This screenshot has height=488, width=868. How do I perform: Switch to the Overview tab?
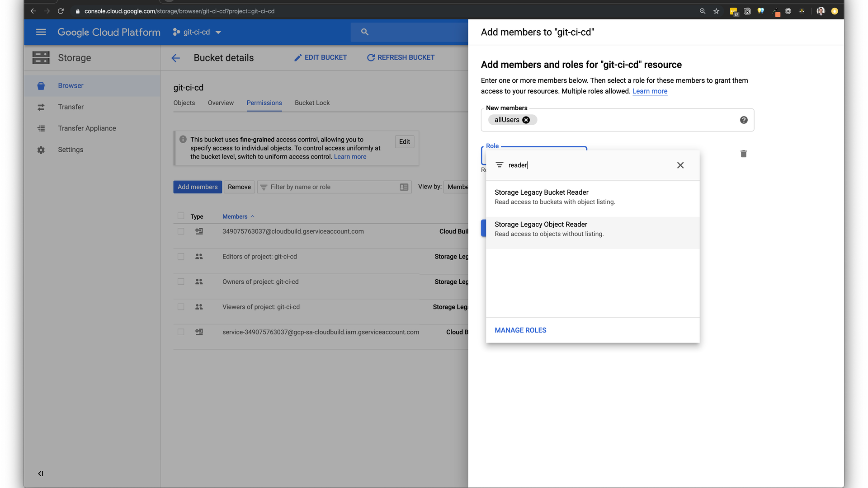(221, 103)
